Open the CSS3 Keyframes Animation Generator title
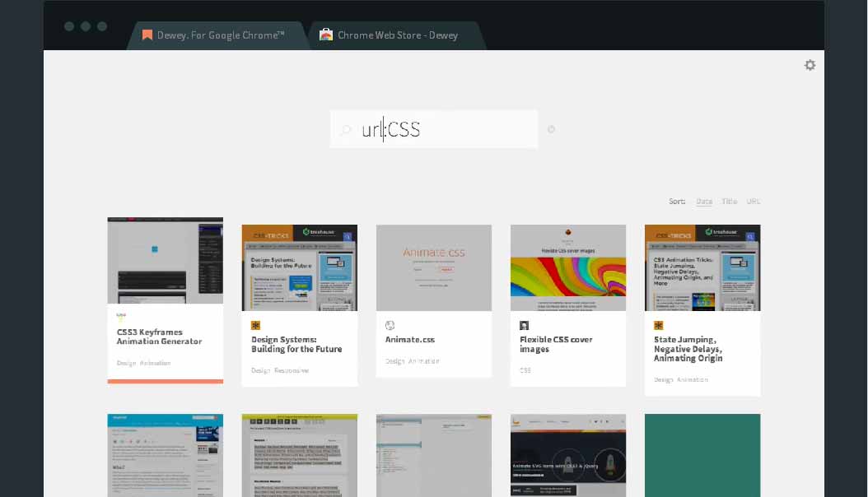Screen dimensions: 868x497 point(159,337)
